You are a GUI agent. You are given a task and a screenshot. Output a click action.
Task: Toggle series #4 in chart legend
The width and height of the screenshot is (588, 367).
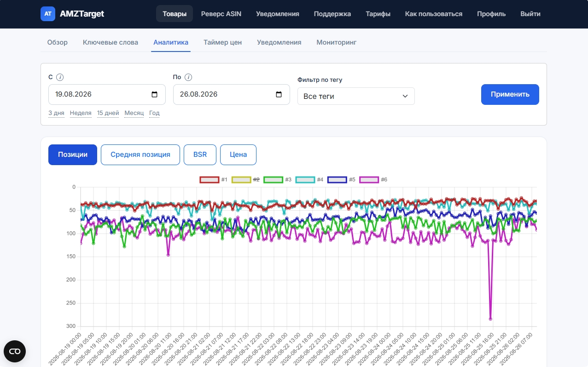(309, 179)
